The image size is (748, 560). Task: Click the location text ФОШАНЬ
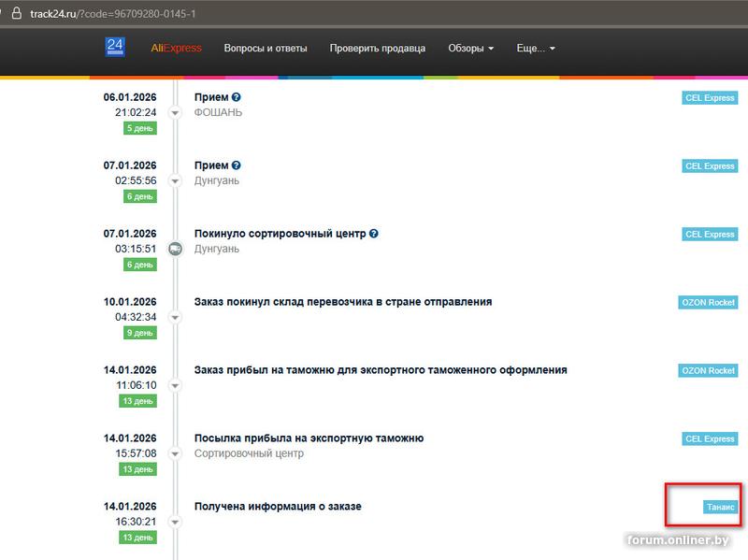218,112
